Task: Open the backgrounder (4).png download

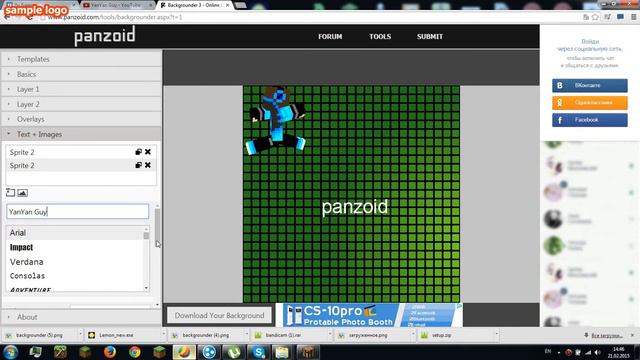Action: (x=206, y=335)
